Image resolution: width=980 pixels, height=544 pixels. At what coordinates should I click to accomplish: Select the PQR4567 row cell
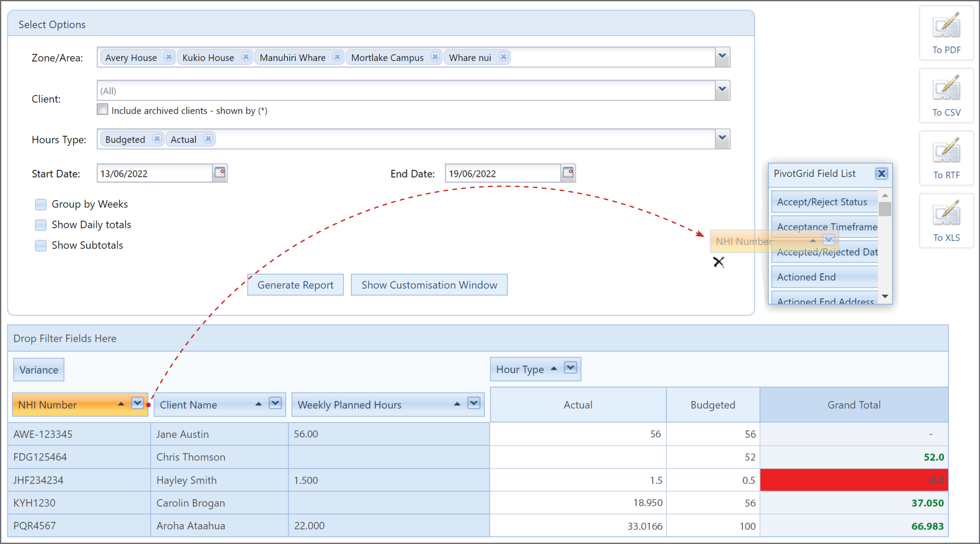pos(79,525)
